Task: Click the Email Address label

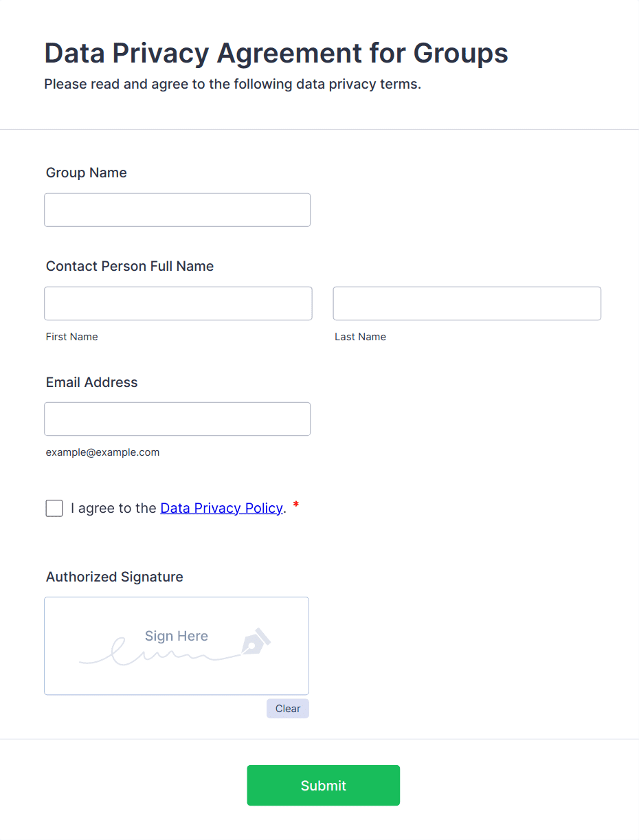Action: click(x=92, y=382)
